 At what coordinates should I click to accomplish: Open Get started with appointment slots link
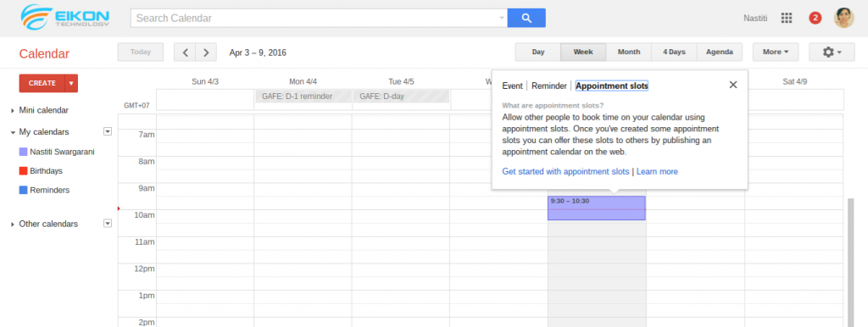click(x=565, y=171)
